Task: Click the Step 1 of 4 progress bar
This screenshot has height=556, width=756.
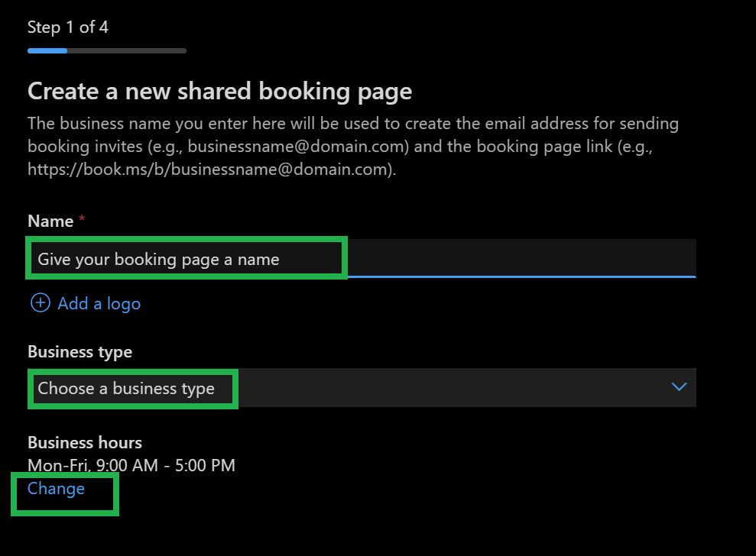Action: 107,50
